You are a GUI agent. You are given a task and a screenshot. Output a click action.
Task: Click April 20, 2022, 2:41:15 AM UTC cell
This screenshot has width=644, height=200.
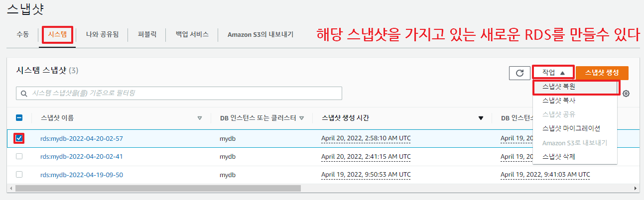[366, 156]
